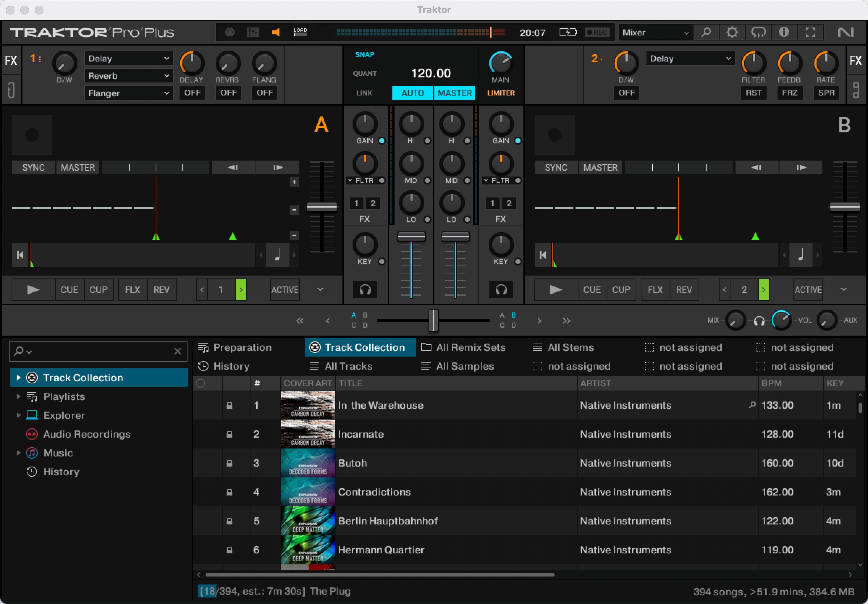Click FX2 FRZ button
This screenshot has height=604, width=868.
(790, 93)
